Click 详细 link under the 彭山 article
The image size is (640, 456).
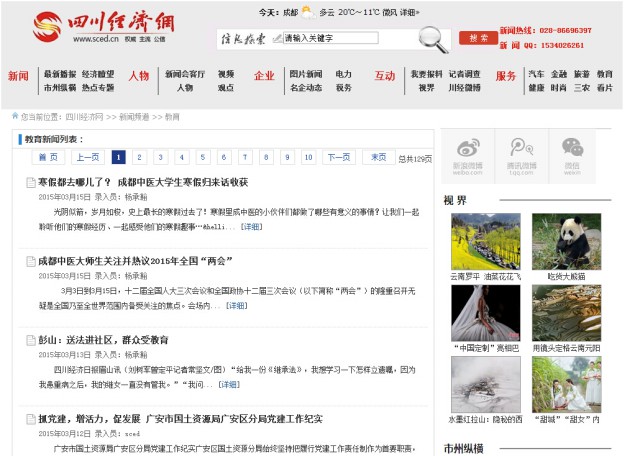[x=229, y=384]
